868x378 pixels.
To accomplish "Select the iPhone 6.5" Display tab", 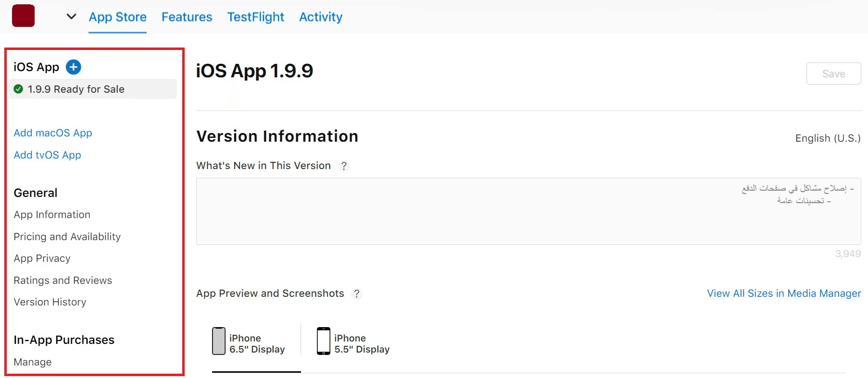I will point(249,343).
